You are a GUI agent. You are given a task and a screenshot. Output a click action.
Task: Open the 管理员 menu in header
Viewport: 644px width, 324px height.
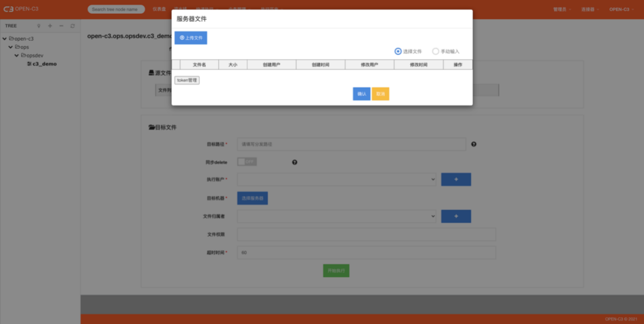[562, 9]
